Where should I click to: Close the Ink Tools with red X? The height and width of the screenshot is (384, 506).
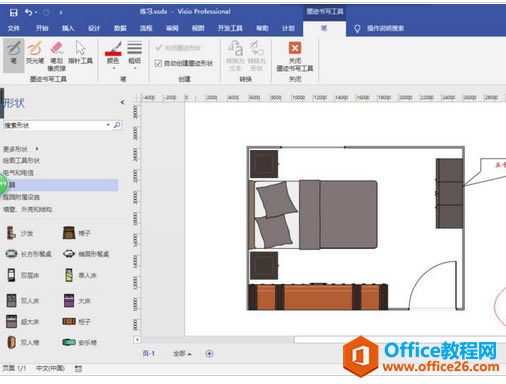click(295, 56)
